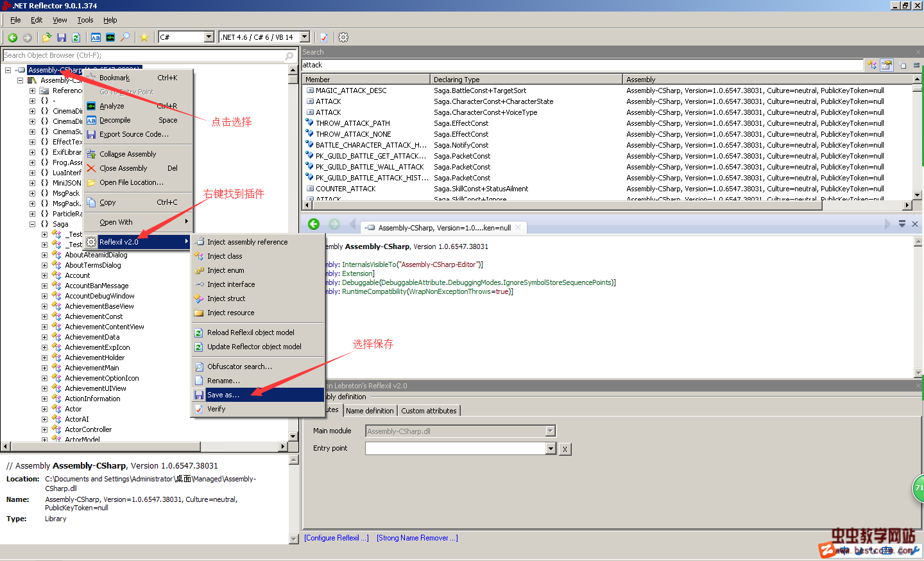The image size is (924, 561).
Task: Click the Configure Reflexil link
Action: click(x=336, y=538)
